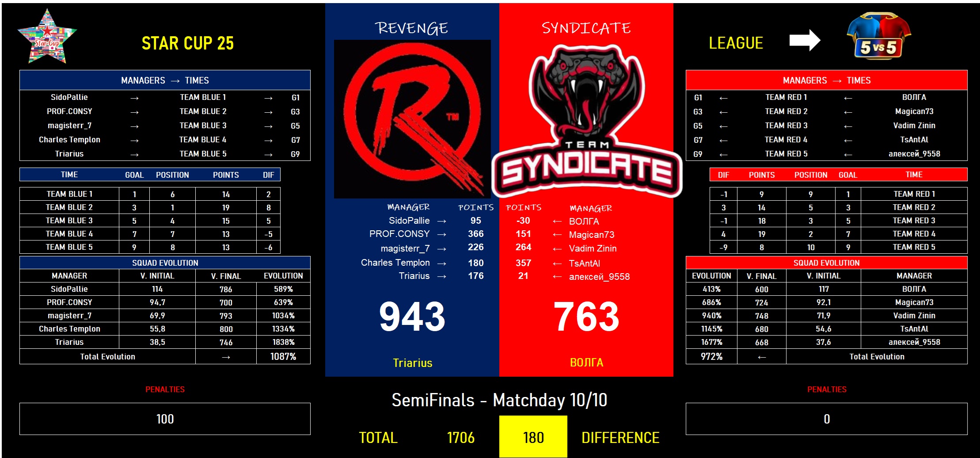Click the Star Cup star logo
Screen dimensions: 980x458
point(47,38)
